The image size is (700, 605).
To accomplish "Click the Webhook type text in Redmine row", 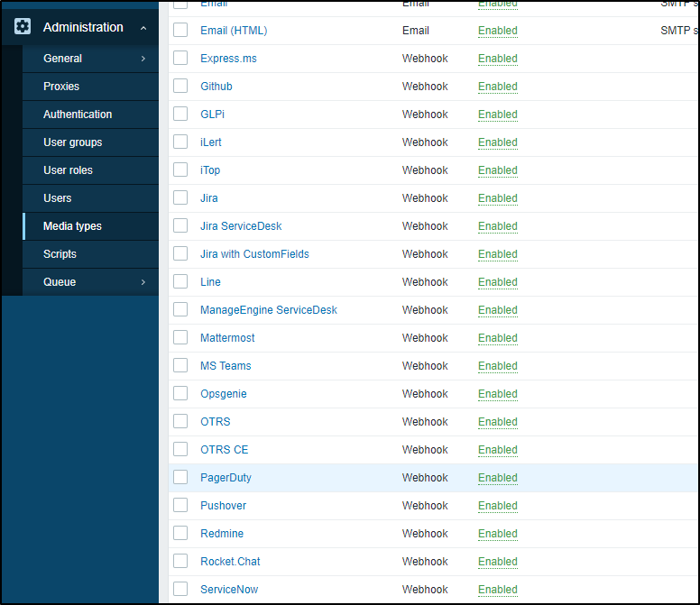I will tap(425, 534).
